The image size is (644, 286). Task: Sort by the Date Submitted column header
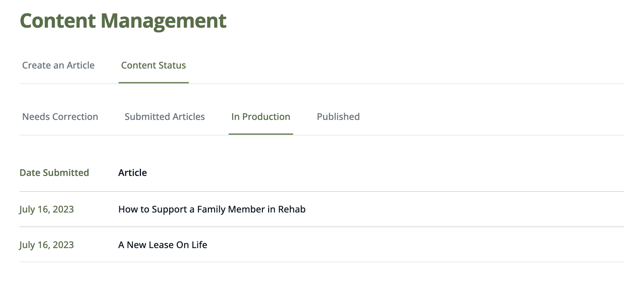(x=54, y=173)
